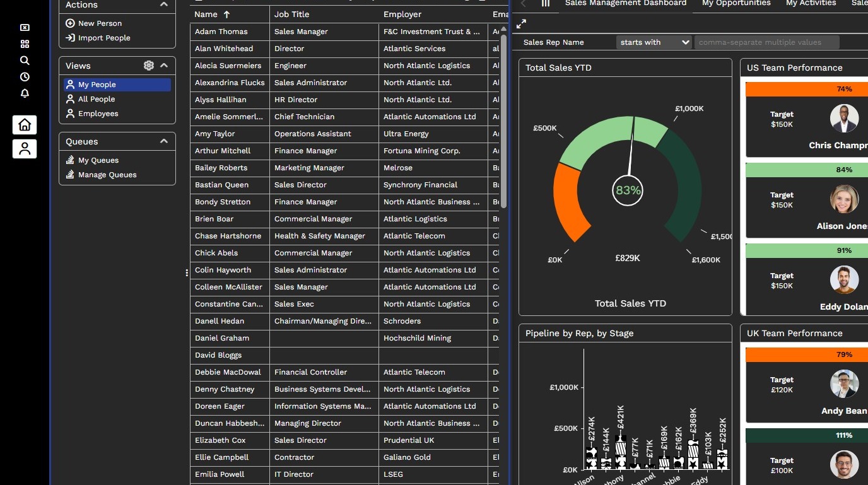Click 'HR Director' job title cell

coord(324,100)
